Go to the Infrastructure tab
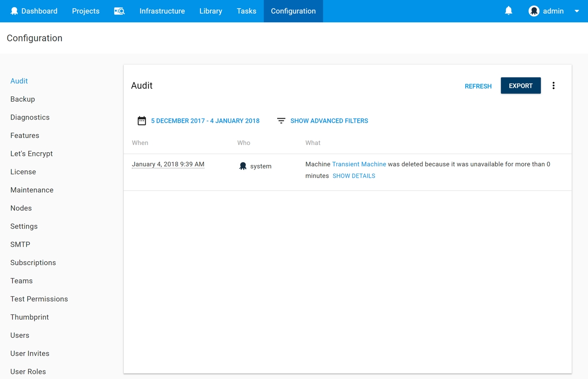588x379 pixels. (162, 11)
